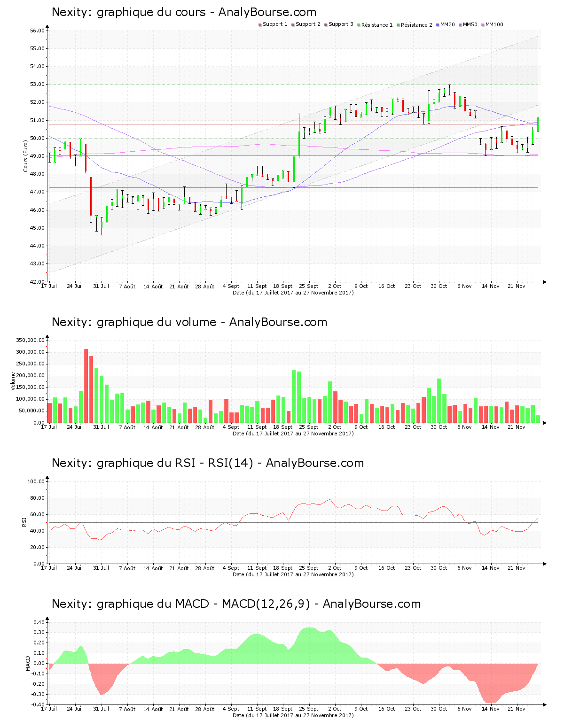Click '31 Juil' on the MACD chart axis

[101, 709]
